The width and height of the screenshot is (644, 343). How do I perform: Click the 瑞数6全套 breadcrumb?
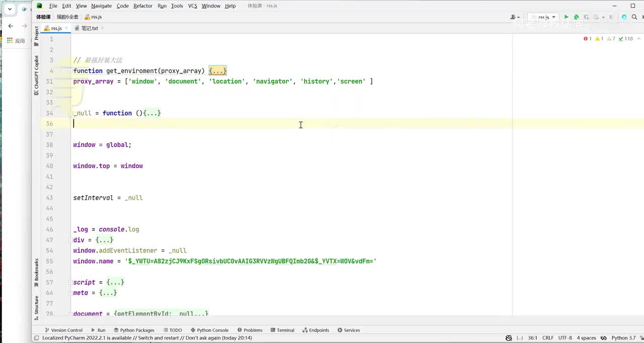point(67,17)
